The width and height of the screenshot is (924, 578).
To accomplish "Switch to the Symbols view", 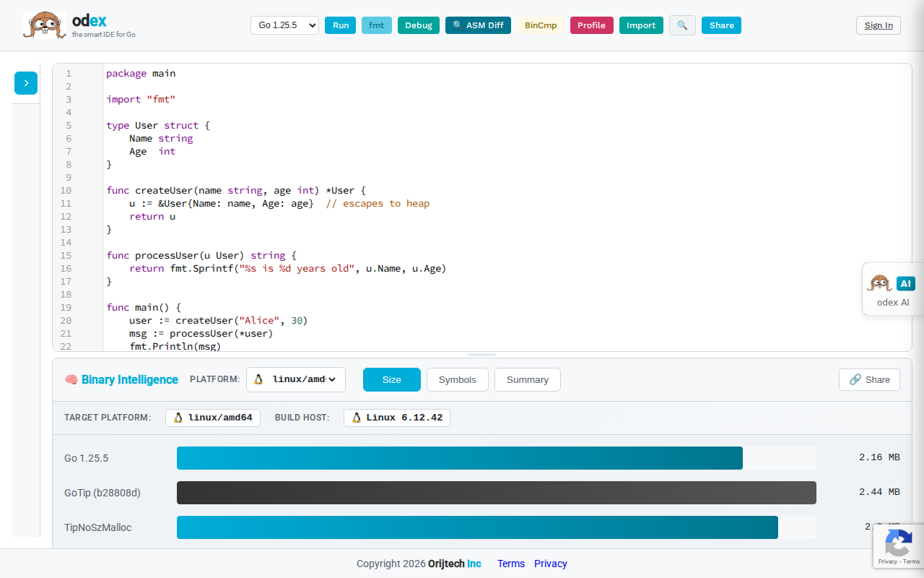I will pyautogui.click(x=457, y=379).
